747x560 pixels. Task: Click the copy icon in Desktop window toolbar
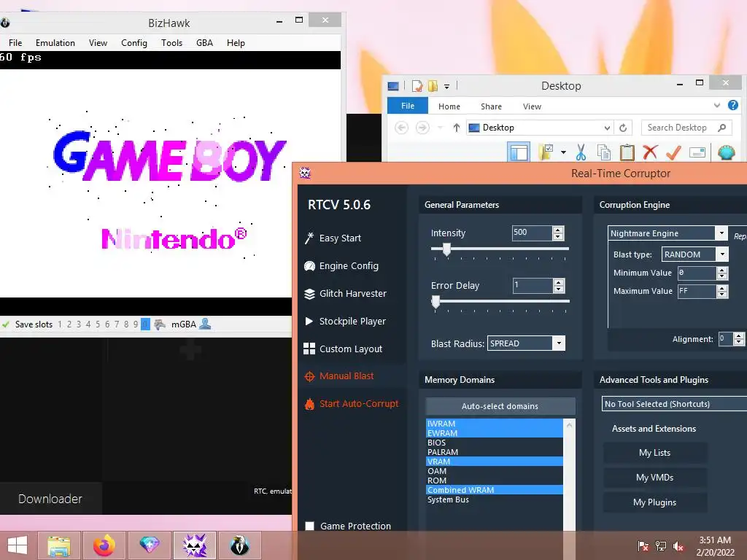(x=603, y=152)
